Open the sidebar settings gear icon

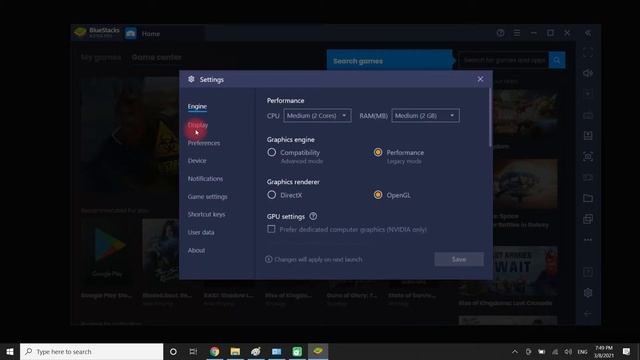click(588, 293)
